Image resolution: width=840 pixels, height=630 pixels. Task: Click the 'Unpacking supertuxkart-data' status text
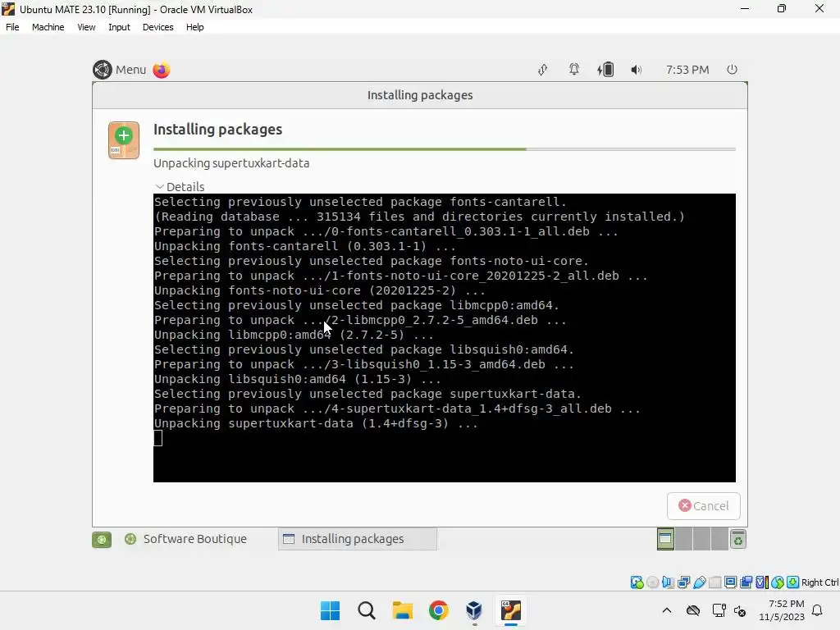pos(231,163)
